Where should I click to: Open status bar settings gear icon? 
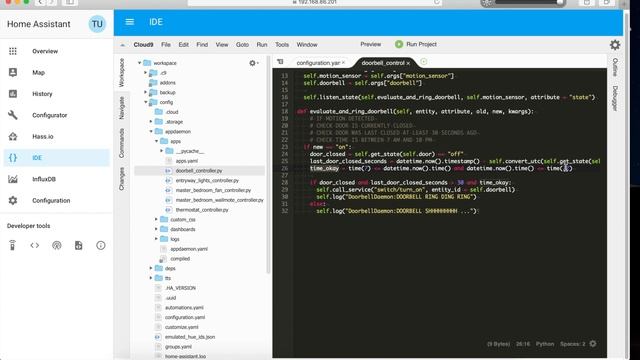tap(593, 344)
